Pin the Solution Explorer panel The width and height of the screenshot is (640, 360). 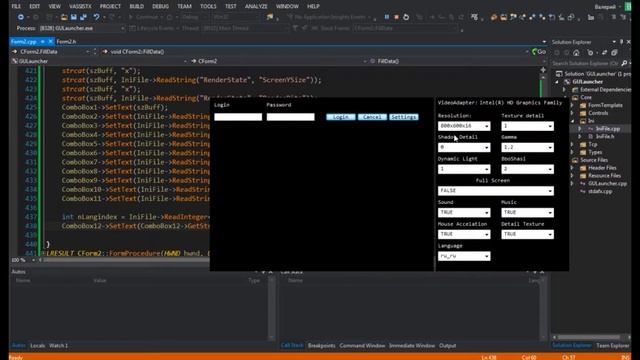tap(621, 42)
